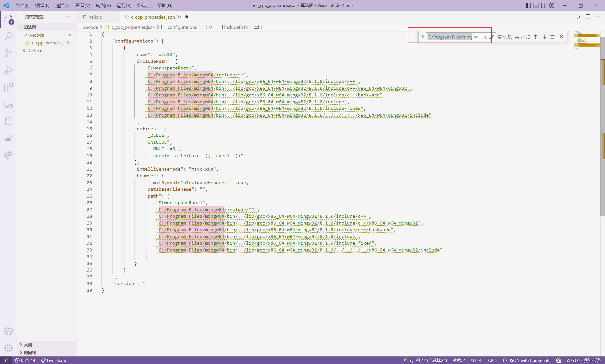Expand the replace field in find widget
This screenshot has height=364, width=605.
tap(423, 37)
